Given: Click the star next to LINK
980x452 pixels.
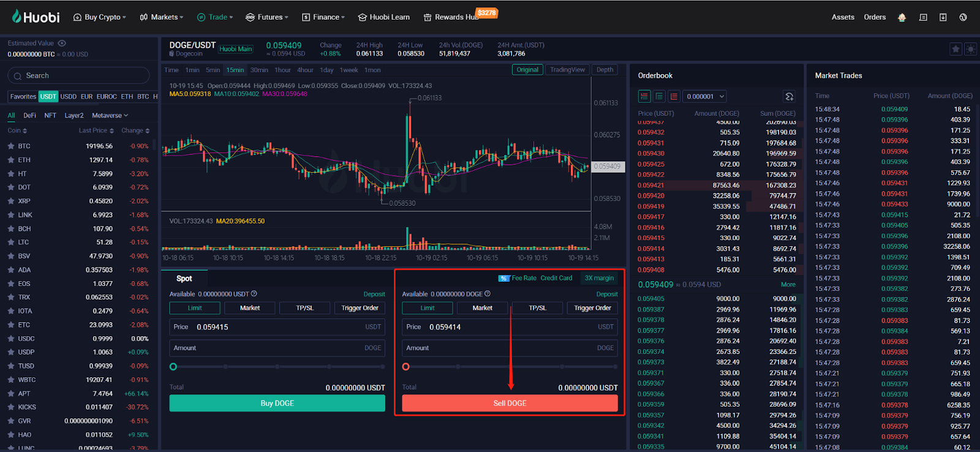Looking at the screenshot, I should coord(11,215).
